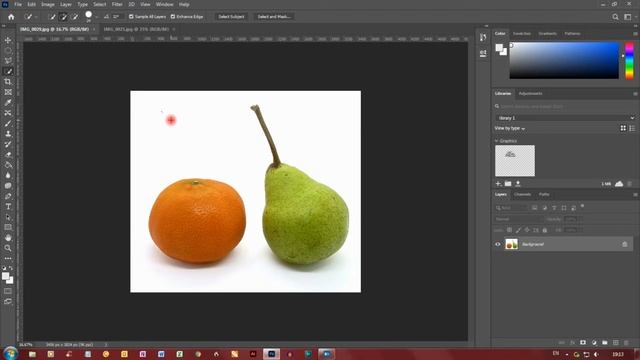Image resolution: width=640 pixels, height=360 pixels.
Task: Select the Brush tool
Action: click(8, 123)
